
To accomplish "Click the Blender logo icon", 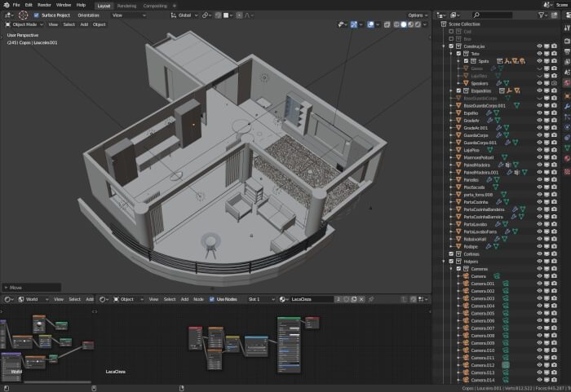I will click(5, 5).
